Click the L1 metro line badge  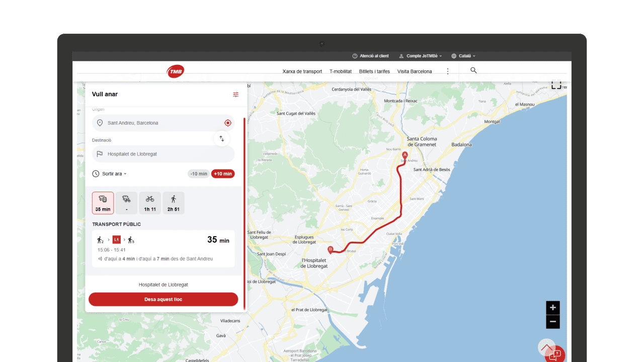pyautogui.click(x=116, y=240)
